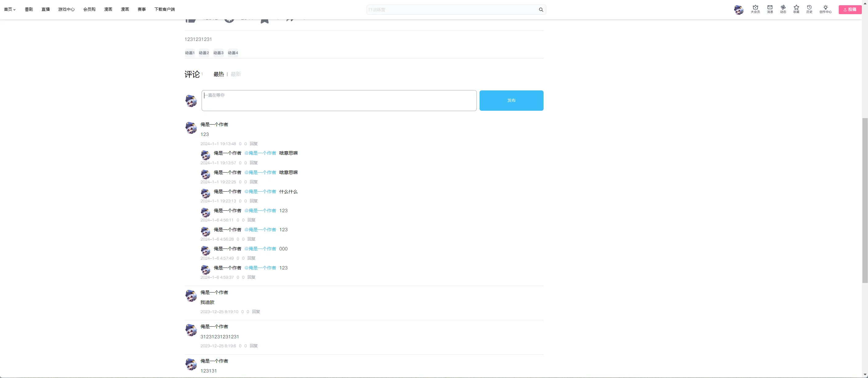Click the 动画4 tag

(233, 53)
